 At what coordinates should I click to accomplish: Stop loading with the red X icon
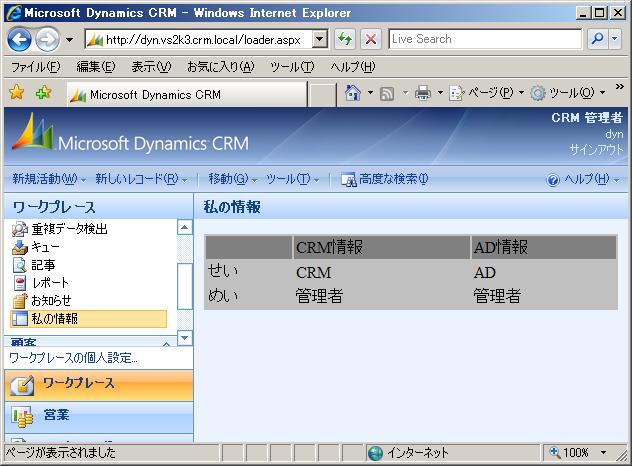pyautogui.click(x=371, y=40)
